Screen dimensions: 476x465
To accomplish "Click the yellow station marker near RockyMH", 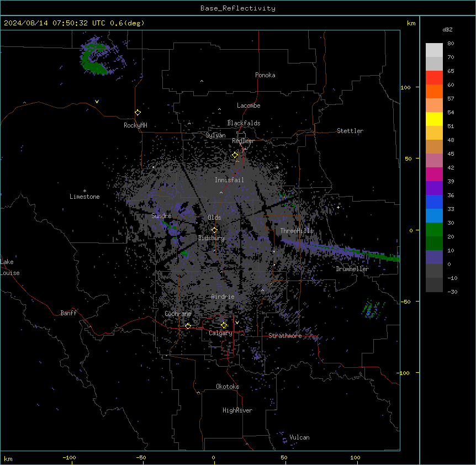I will point(138,113).
